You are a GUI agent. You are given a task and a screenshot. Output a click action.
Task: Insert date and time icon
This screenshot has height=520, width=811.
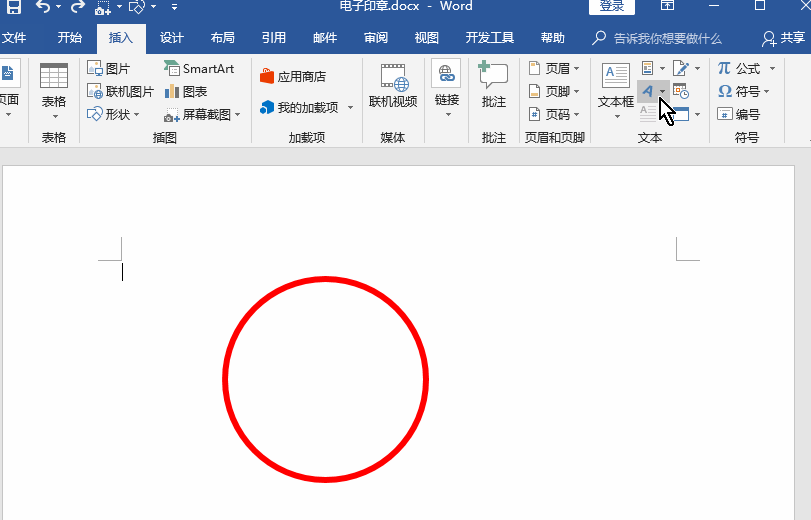tap(681, 92)
